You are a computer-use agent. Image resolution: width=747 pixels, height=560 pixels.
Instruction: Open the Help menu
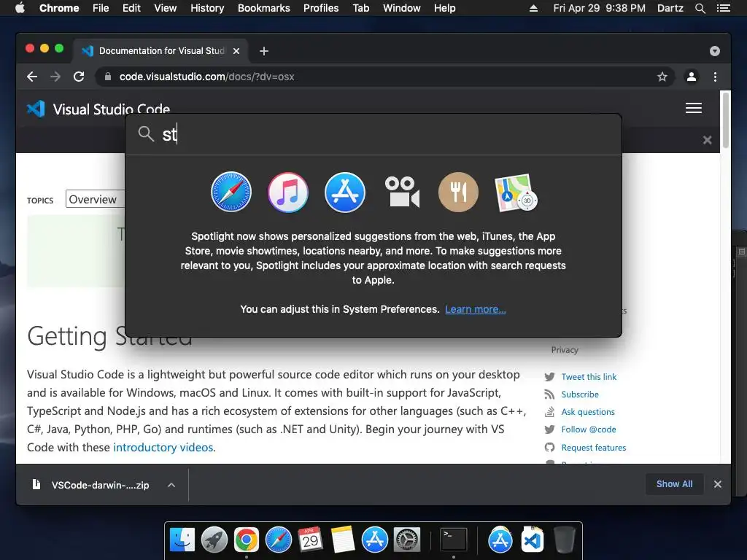click(444, 8)
